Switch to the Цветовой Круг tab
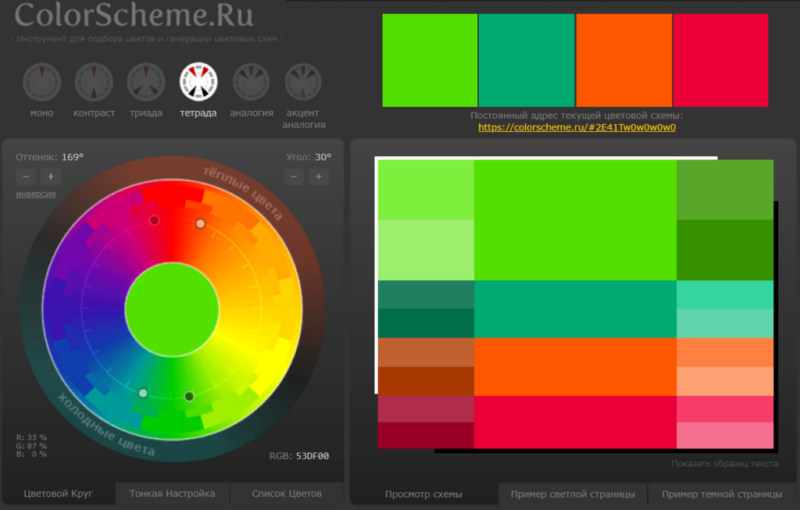This screenshot has width=800, height=510. click(58, 494)
